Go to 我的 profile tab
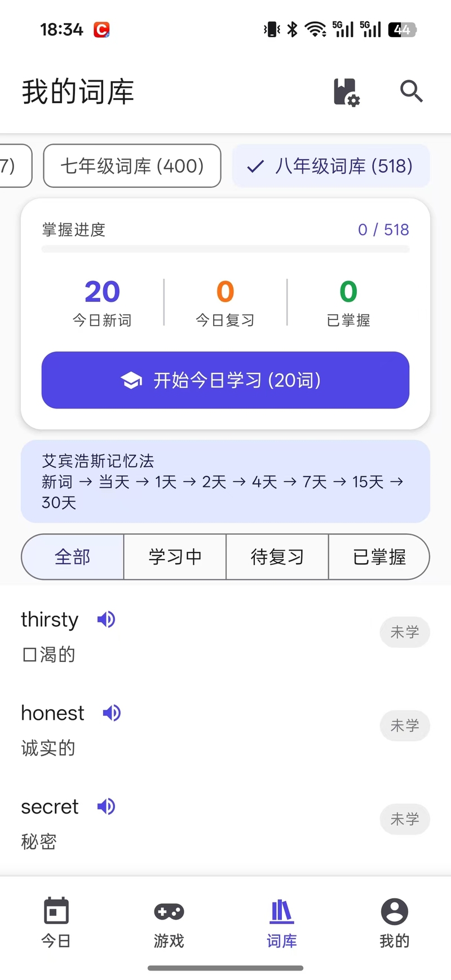The image size is (451, 980). coord(394,920)
